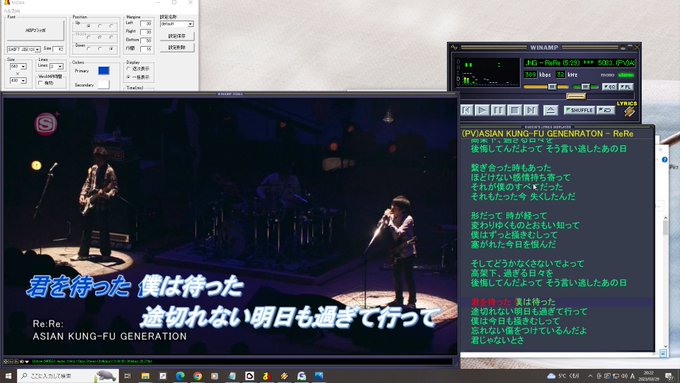The height and width of the screenshot is (383, 680).
Task: Open the width size dropdown
Action: (18, 66)
